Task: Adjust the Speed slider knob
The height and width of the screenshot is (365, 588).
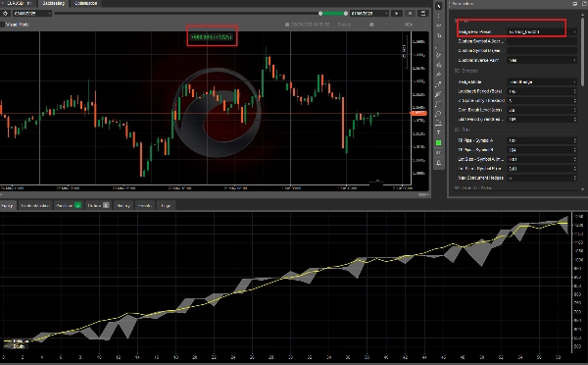Action: (371, 25)
